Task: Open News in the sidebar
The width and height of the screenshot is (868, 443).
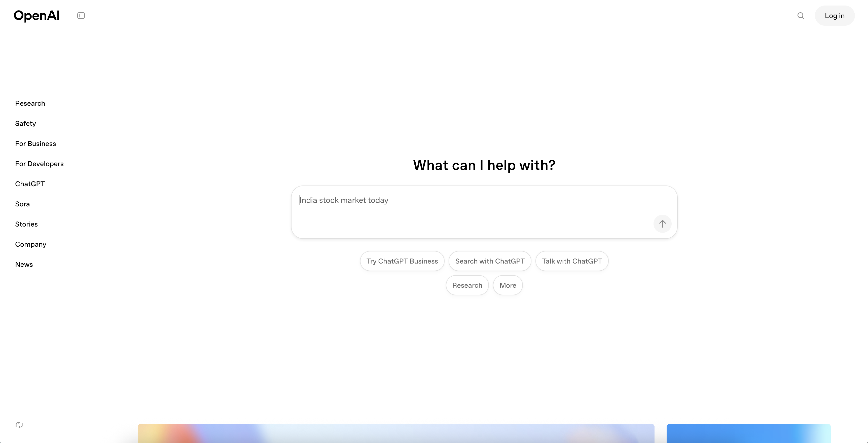Action: tap(24, 265)
